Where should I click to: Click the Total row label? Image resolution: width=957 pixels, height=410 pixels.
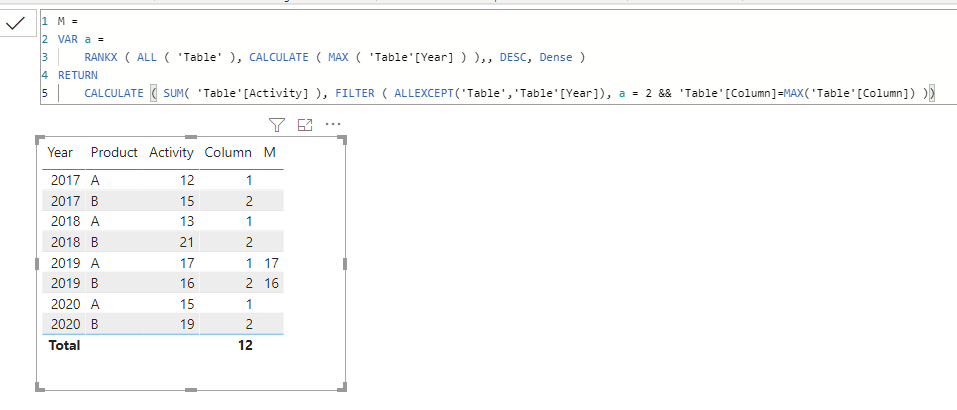click(64, 345)
